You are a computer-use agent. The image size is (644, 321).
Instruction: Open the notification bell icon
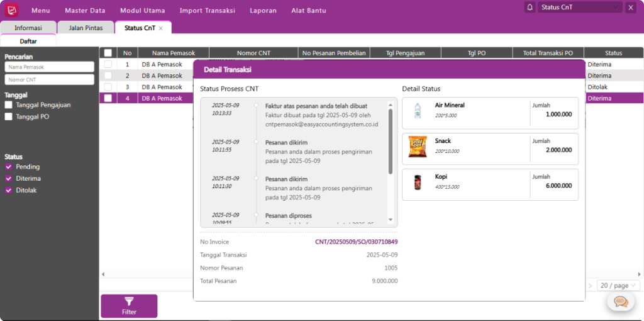[530, 8]
